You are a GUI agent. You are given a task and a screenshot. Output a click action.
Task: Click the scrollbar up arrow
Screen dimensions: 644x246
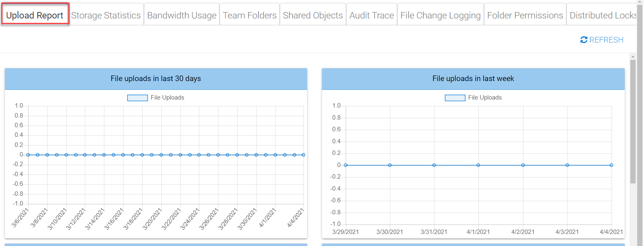[x=633, y=57]
